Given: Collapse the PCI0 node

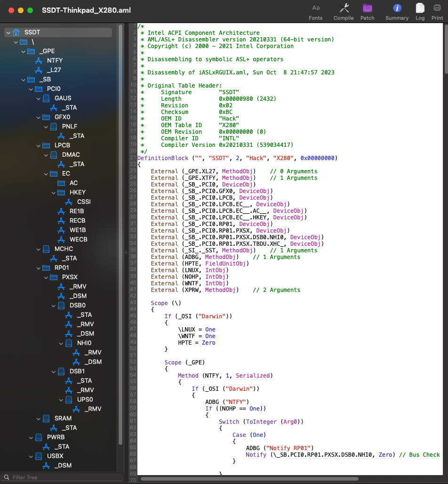Looking at the screenshot, I should click(31, 89).
